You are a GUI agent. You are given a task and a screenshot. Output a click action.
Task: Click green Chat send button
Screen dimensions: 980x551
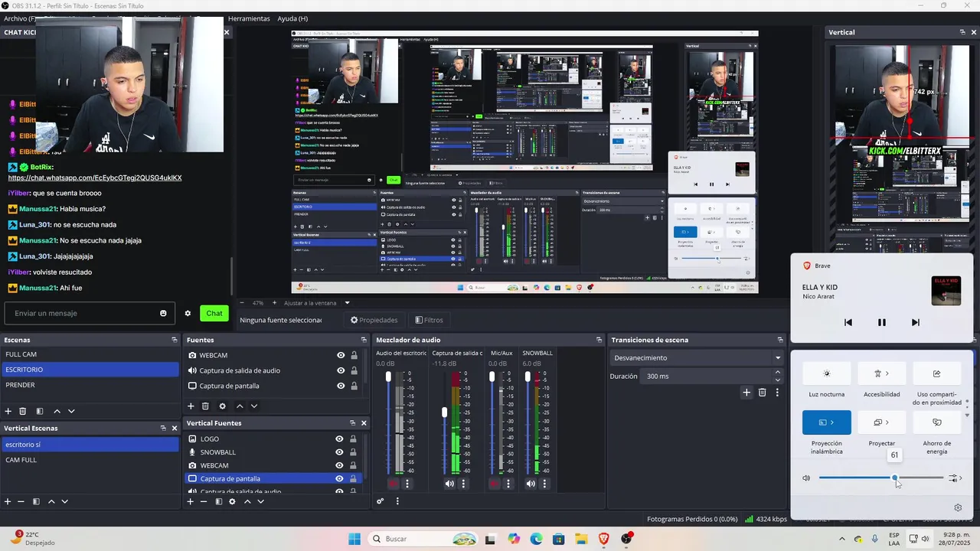[214, 313]
